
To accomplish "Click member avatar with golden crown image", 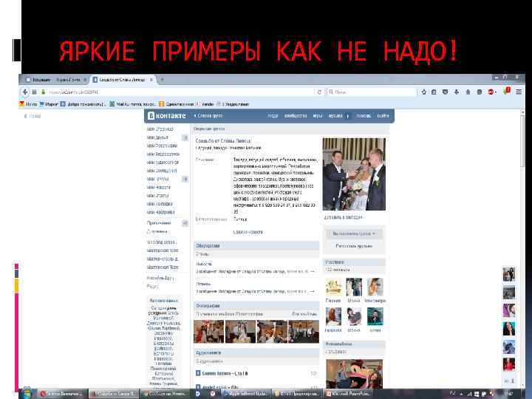I will [x=333, y=287].
